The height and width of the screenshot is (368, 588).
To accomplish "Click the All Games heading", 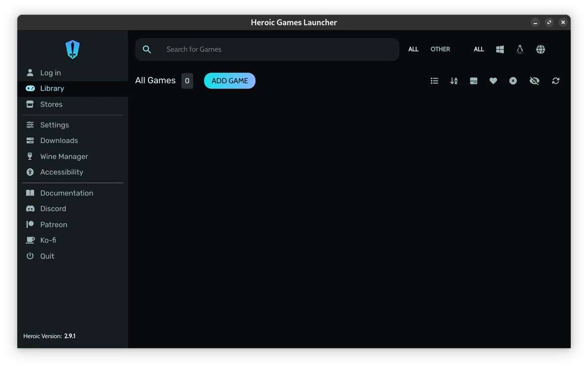I will (155, 81).
